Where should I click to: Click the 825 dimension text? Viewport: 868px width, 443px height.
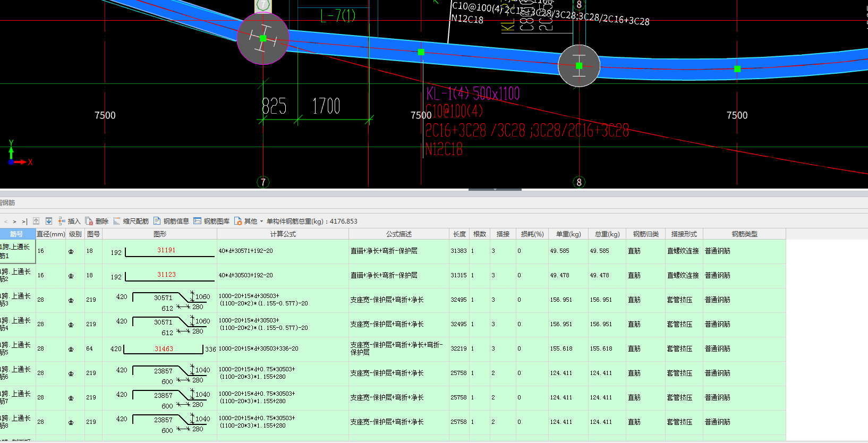(x=274, y=106)
